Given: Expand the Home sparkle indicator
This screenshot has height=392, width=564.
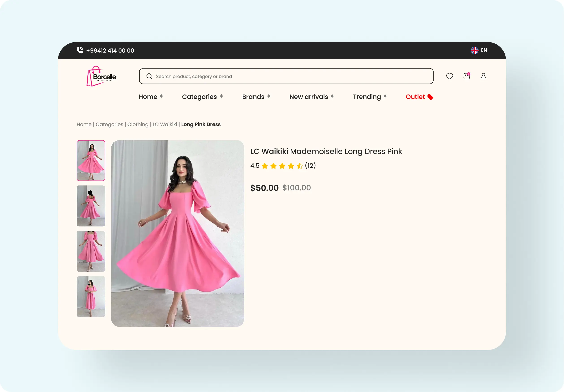Looking at the screenshot, I should (x=161, y=96).
